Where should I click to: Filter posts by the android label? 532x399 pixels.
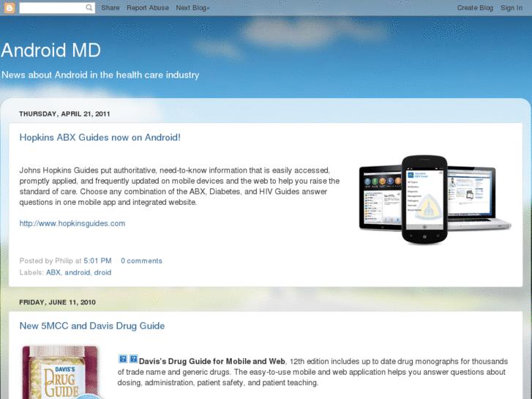78,272
